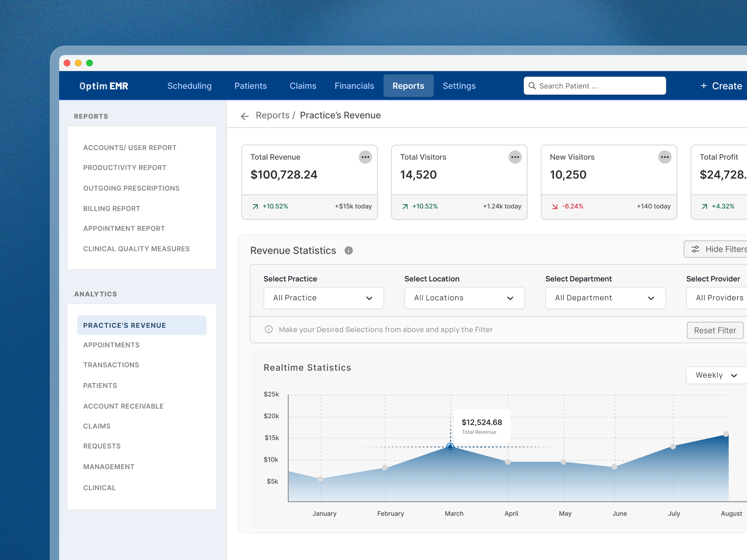Expand the All Locations selector
Viewport: 747px width, 560px height.
(x=464, y=298)
